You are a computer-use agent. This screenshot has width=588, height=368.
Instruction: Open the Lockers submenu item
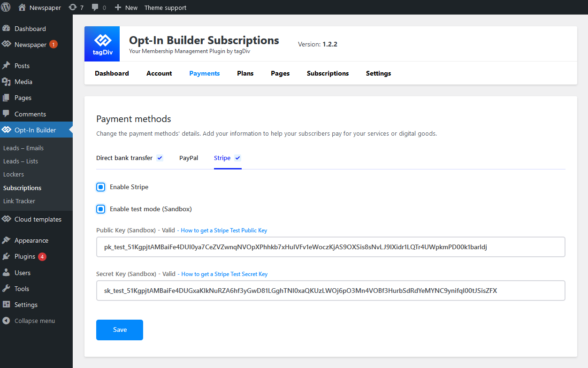point(14,174)
